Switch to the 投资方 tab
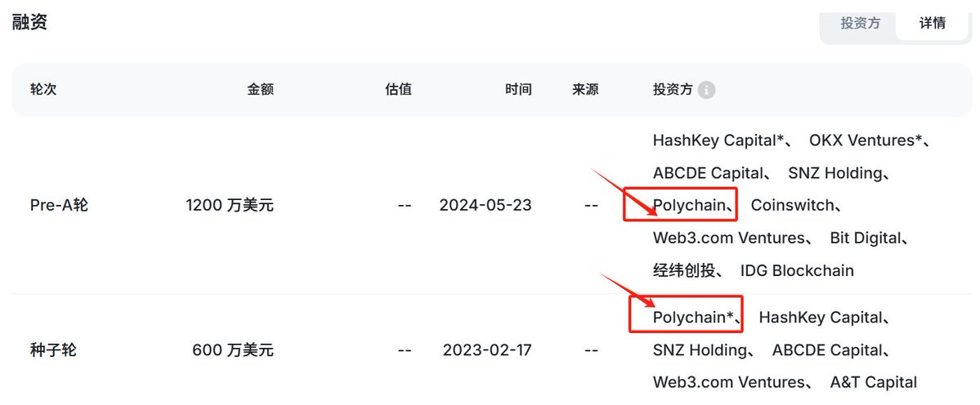 [x=860, y=23]
